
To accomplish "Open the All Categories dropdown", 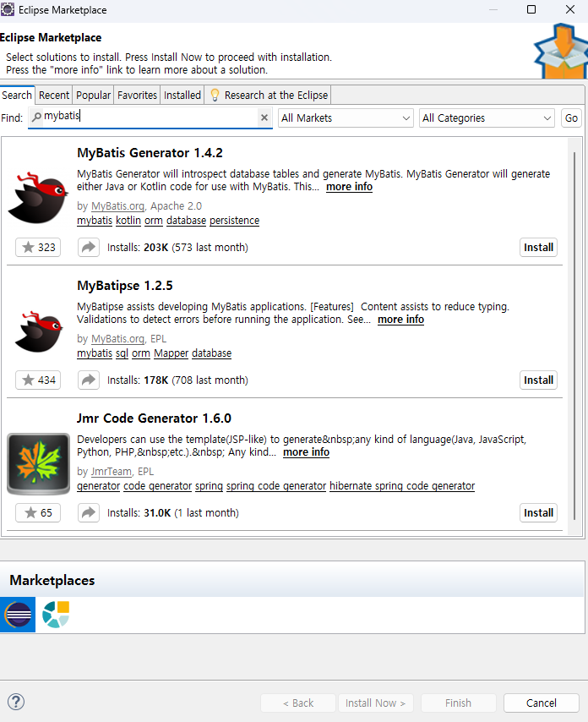I will (x=487, y=118).
